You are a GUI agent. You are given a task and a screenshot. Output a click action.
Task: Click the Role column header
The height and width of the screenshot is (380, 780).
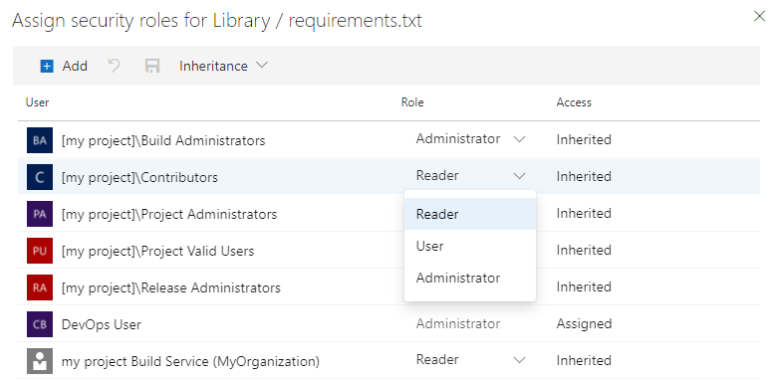(412, 102)
